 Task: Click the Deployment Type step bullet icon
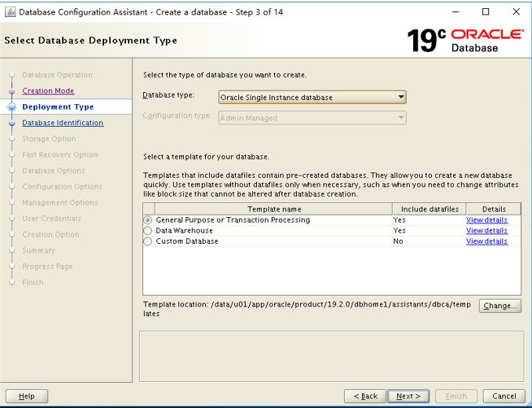[x=12, y=107]
